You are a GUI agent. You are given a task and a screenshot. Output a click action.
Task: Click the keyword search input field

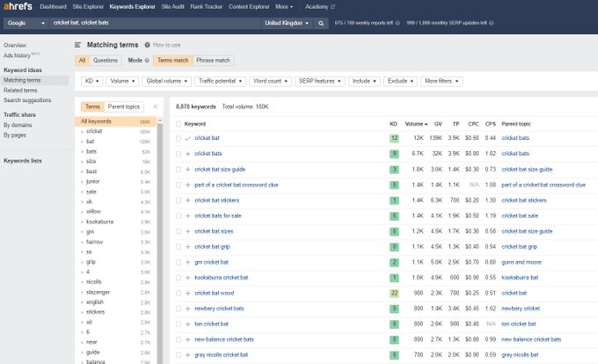(155, 23)
